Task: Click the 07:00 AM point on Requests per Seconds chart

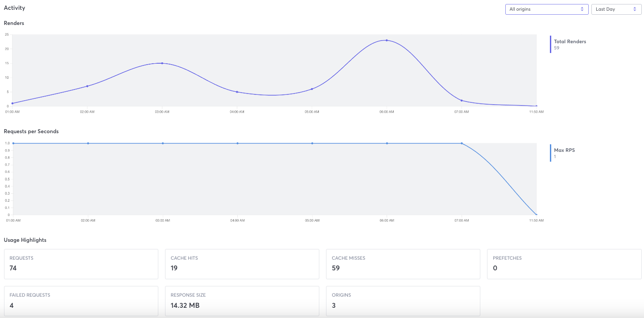Action: (x=461, y=143)
